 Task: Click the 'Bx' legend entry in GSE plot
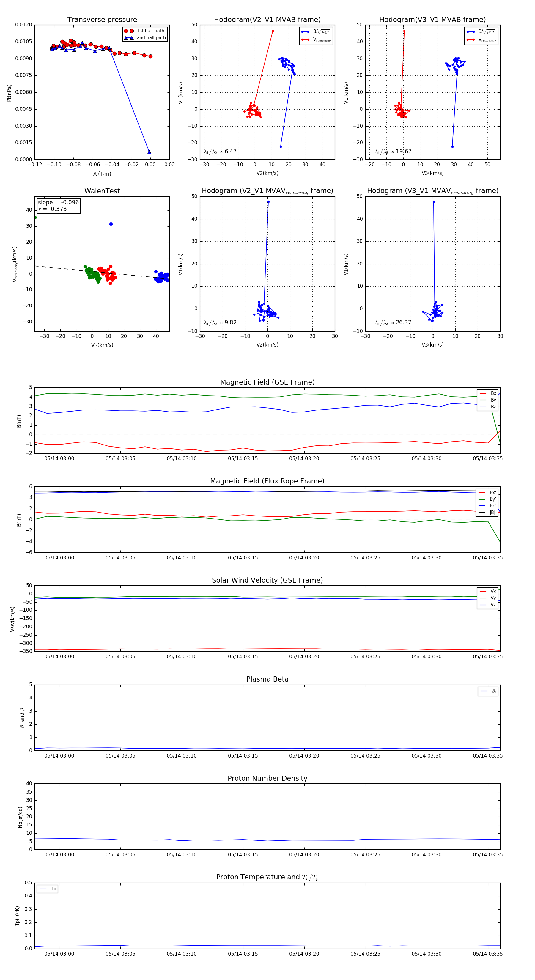click(x=488, y=393)
